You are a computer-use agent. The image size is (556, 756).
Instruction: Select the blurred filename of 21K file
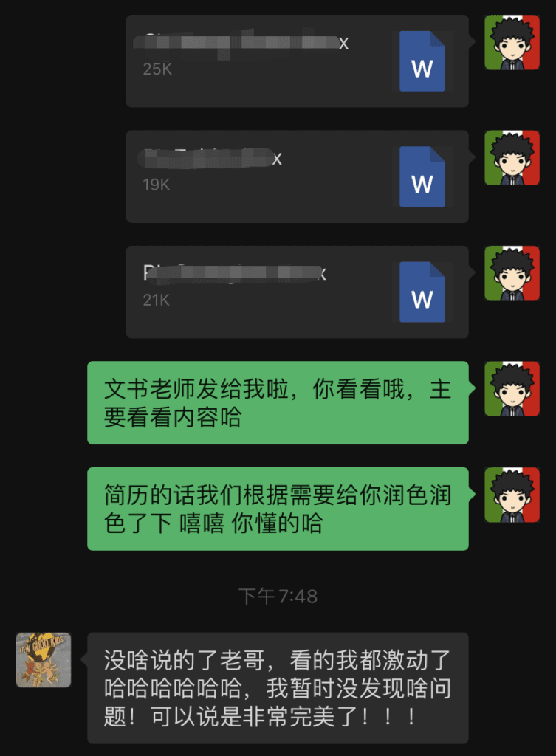pyautogui.click(x=235, y=273)
